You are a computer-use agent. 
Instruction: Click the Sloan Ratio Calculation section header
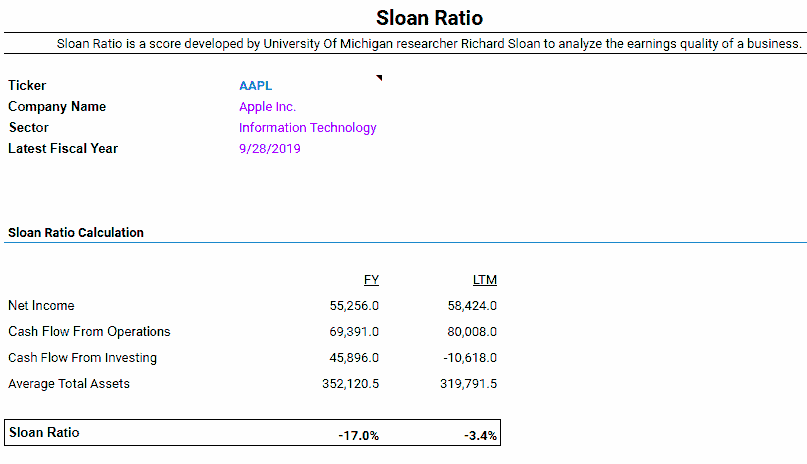[76, 233]
